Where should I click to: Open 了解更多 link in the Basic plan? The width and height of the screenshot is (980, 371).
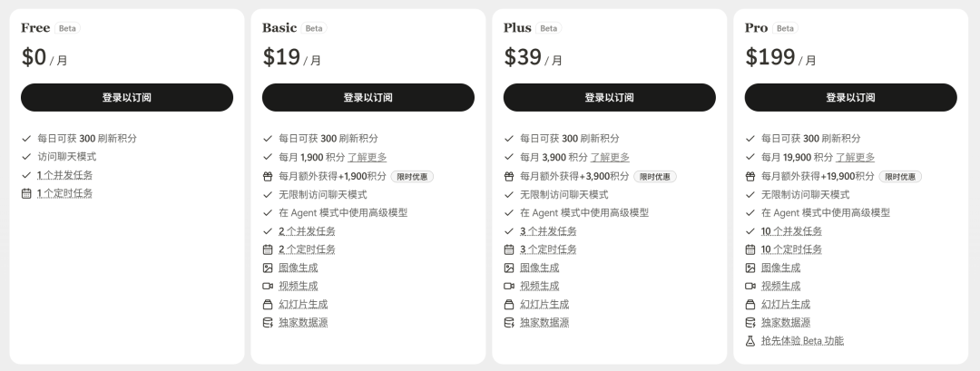pyautogui.click(x=367, y=158)
